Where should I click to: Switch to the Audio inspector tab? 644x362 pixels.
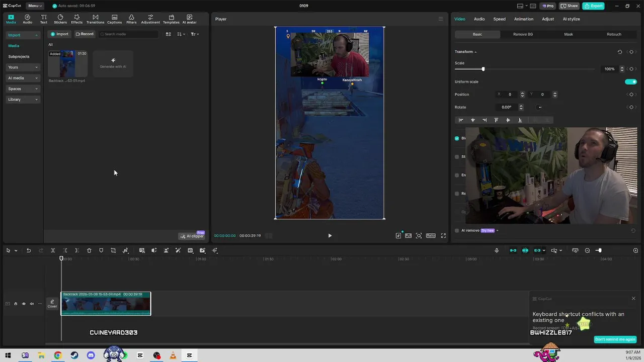point(479,19)
